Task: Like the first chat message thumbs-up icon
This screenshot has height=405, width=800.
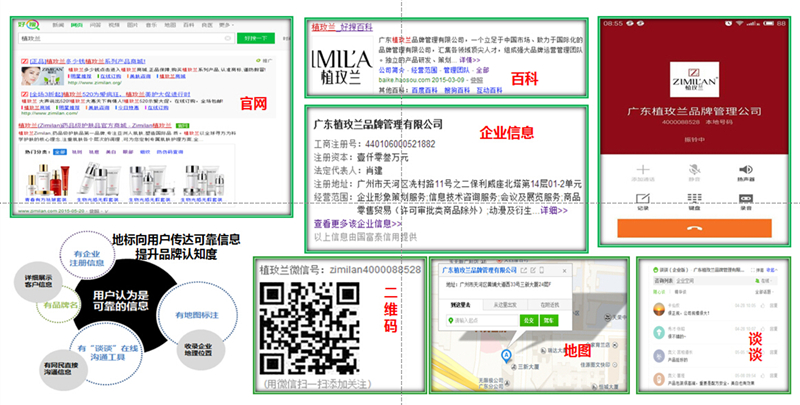Action: pos(763,306)
